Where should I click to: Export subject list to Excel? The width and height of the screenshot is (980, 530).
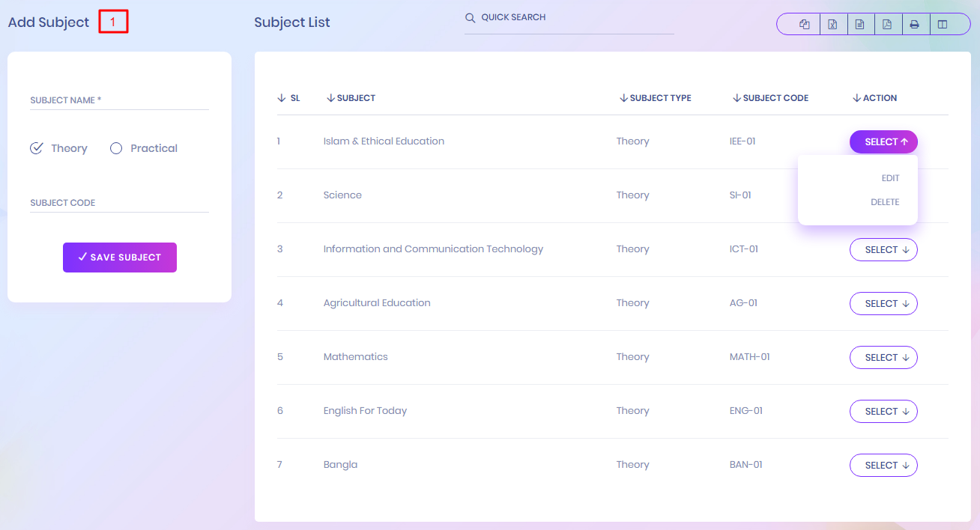coord(832,24)
